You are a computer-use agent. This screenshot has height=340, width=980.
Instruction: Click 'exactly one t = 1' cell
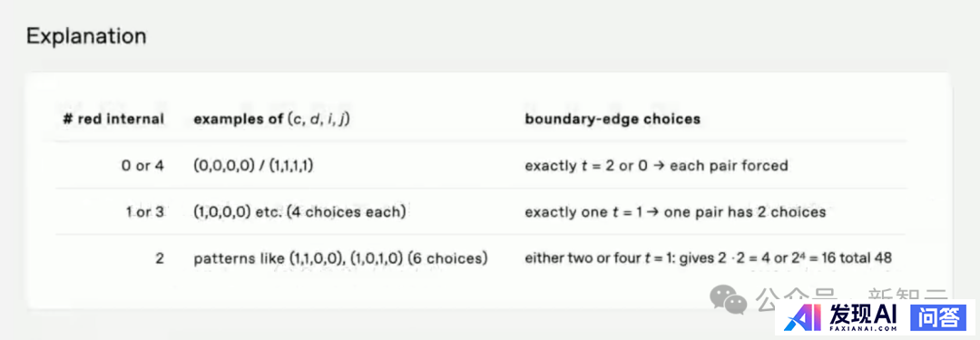pyautogui.click(x=675, y=212)
